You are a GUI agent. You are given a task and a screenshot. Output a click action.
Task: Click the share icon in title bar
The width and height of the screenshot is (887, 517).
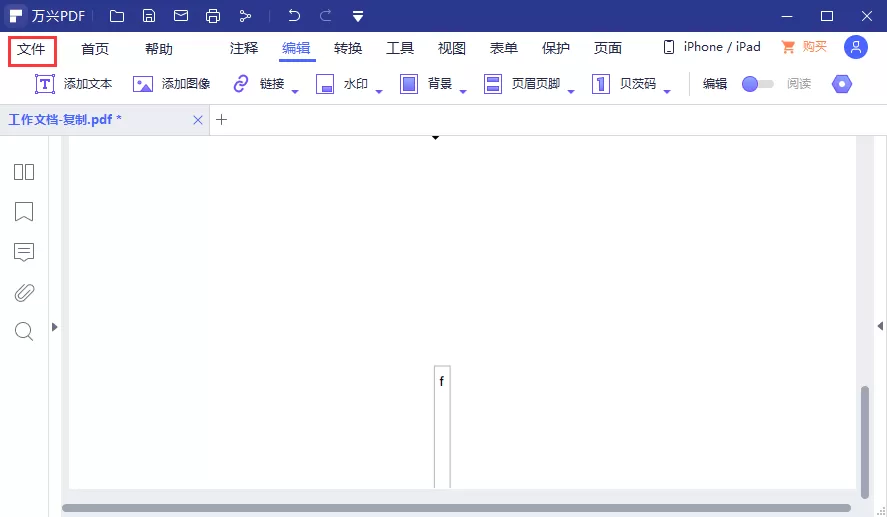pos(245,16)
